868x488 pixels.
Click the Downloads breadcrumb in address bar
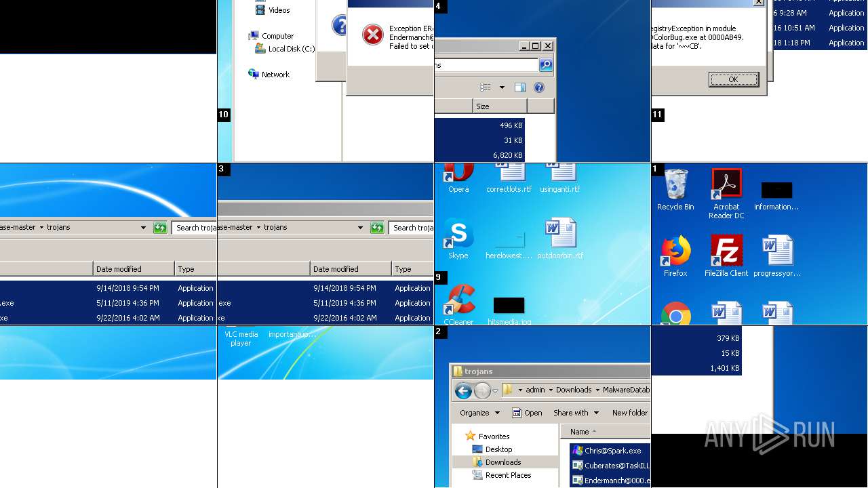[x=574, y=390]
